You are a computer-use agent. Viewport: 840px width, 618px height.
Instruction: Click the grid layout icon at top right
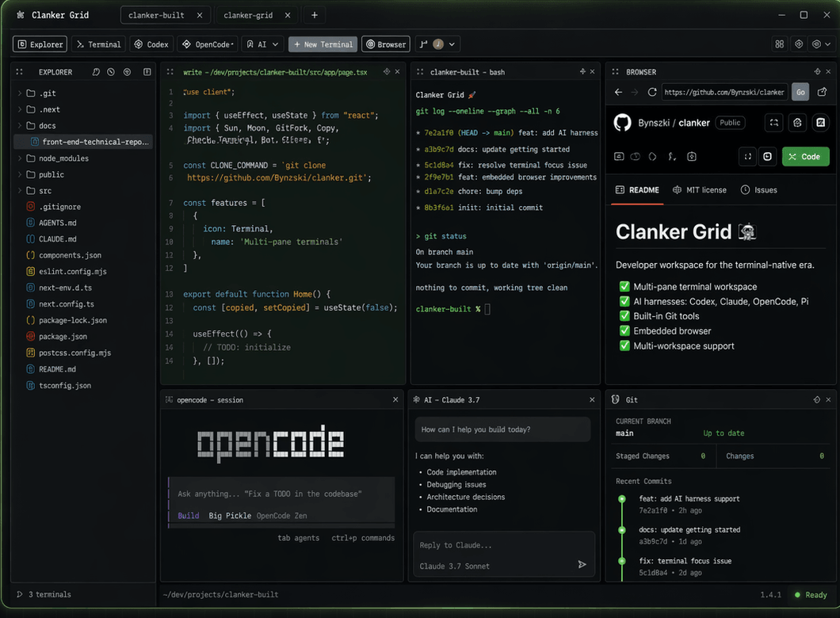pyautogui.click(x=780, y=44)
